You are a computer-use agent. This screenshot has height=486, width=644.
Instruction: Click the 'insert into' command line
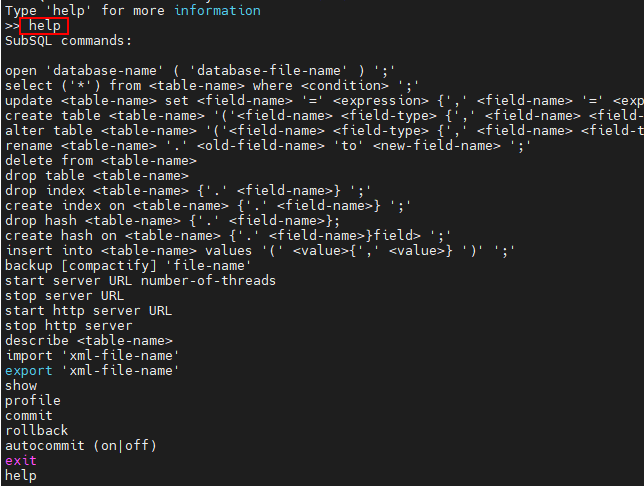(260, 251)
